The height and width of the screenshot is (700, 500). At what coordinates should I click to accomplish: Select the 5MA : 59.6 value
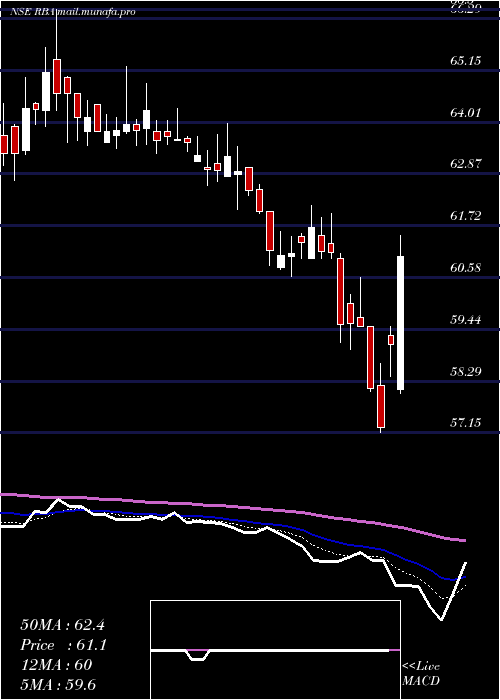point(58,685)
